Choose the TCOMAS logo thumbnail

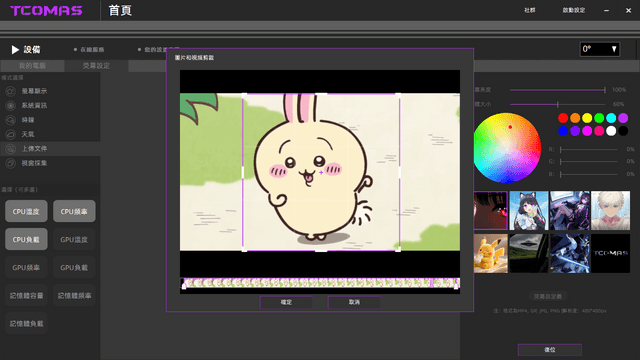(x=611, y=253)
